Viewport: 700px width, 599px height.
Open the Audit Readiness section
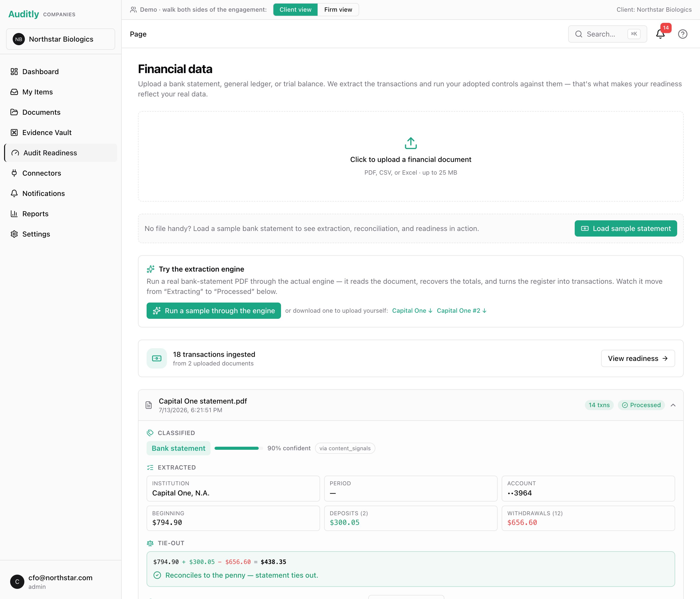(x=61, y=153)
